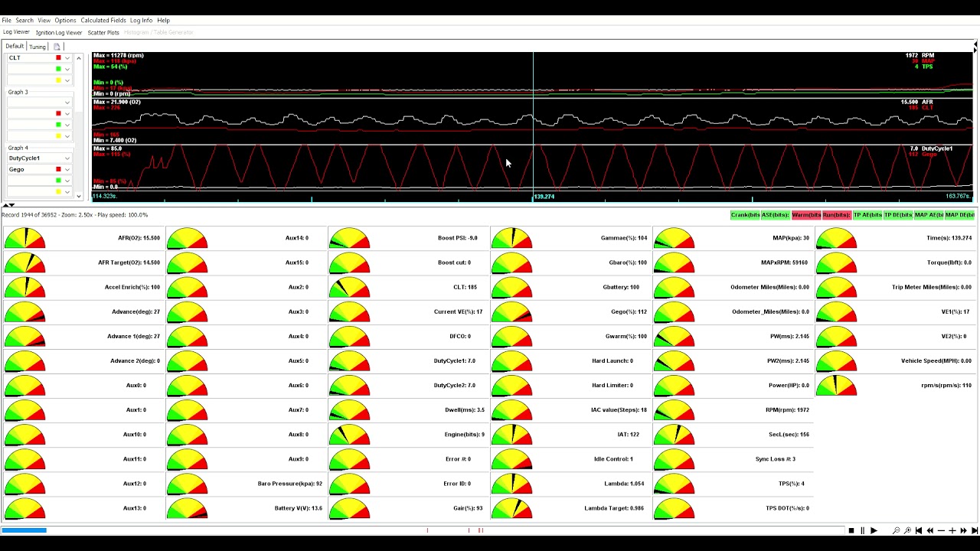This screenshot has height=551, width=980.
Task: Open the Calculated Fields menu
Action: click(x=103, y=21)
